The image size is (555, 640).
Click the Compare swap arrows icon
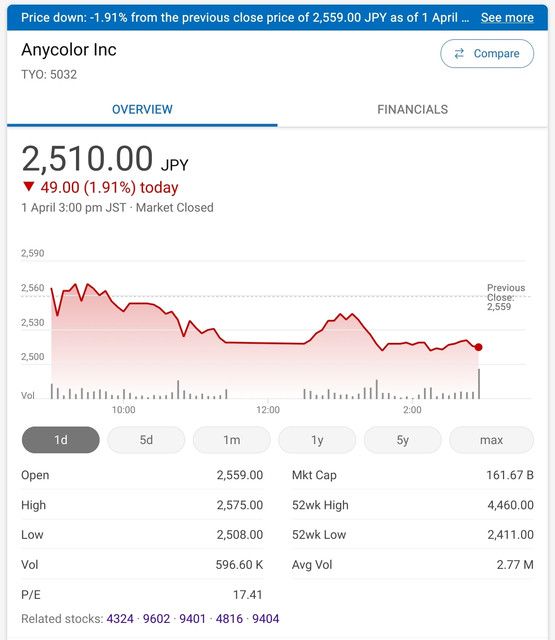(459, 53)
